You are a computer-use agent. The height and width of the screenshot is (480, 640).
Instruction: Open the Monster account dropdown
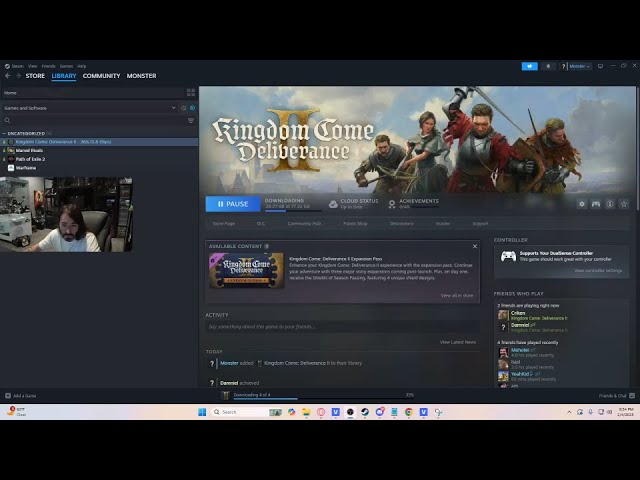coord(579,66)
